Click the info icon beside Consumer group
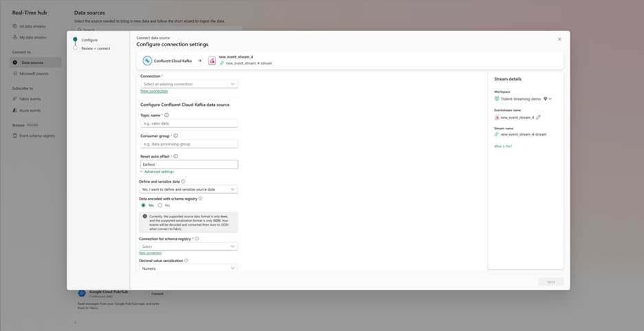 (x=175, y=136)
